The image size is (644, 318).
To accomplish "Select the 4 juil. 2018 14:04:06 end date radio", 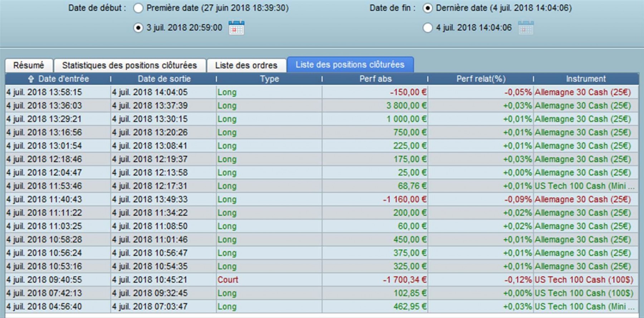I will [x=428, y=28].
